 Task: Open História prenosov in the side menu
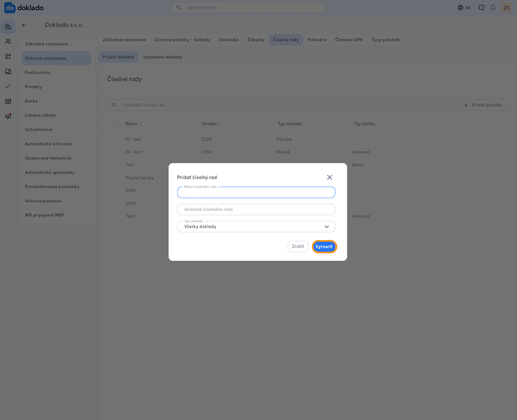click(56, 201)
